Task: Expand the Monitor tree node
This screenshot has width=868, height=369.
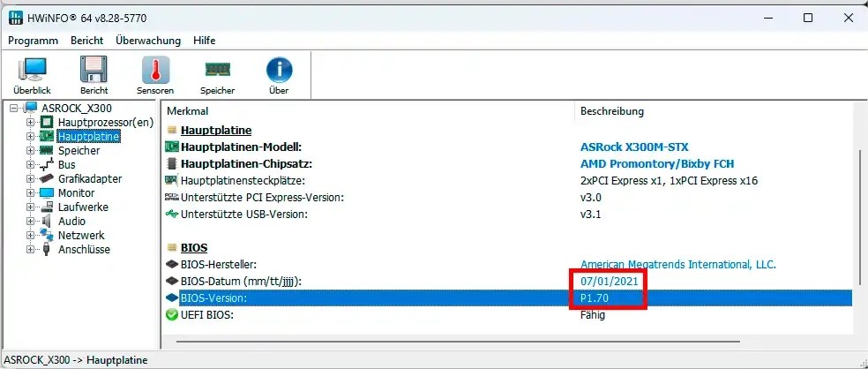Action: coord(31,192)
